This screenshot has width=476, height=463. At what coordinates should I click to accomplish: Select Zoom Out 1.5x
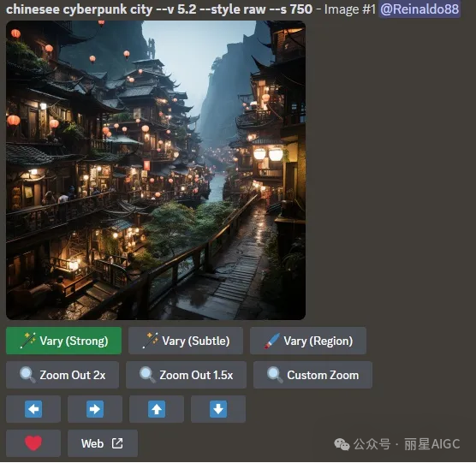tap(186, 375)
